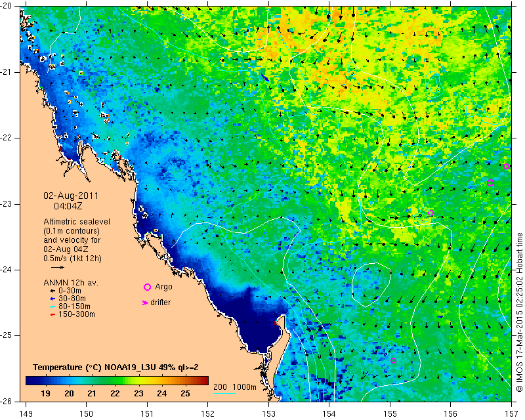Image resolution: width=525 pixels, height=420 pixels.
Task: Click the time text 04:04Z
Action: (68, 206)
